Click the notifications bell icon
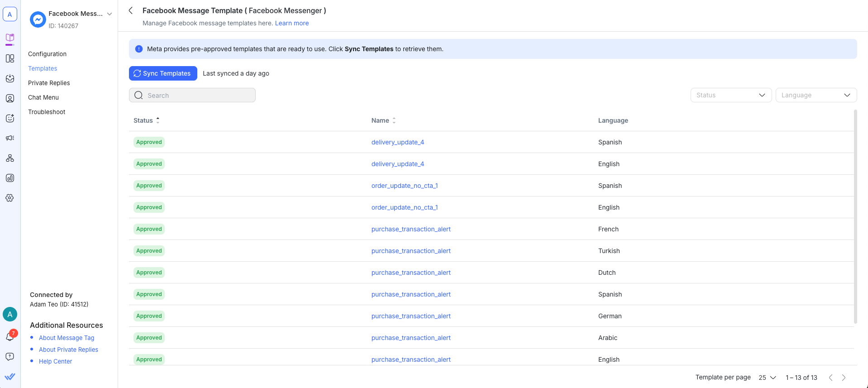The height and width of the screenshot is (388, 868). (10, 336)
